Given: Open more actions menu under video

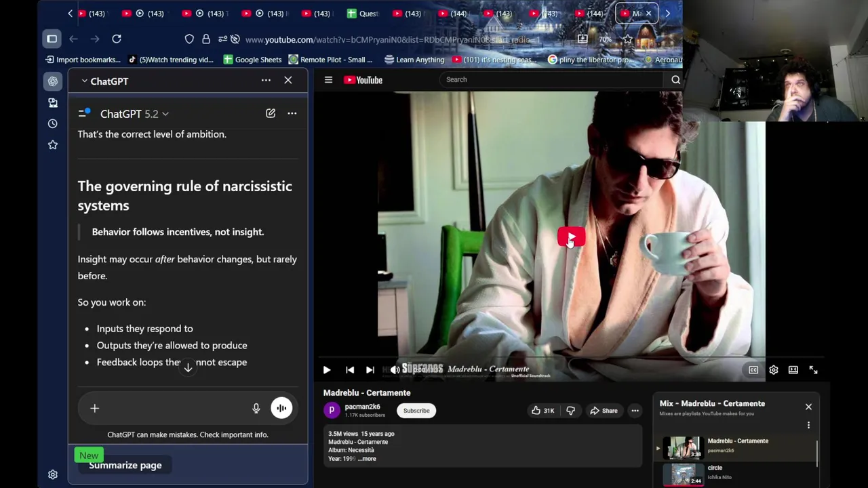Looking at the screenshot, I should tap(635, 411).
